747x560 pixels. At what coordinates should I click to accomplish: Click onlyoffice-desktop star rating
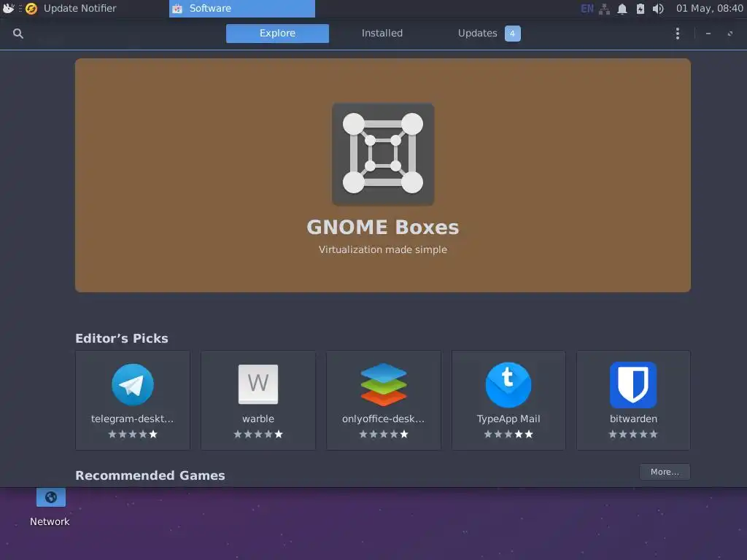coord(384,435)
